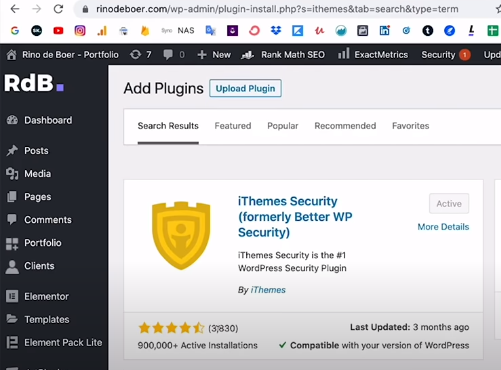Open the LinkedIn bookmark icon
The width and height of the screenshot is (501, 370).
(x=385, y=31)
